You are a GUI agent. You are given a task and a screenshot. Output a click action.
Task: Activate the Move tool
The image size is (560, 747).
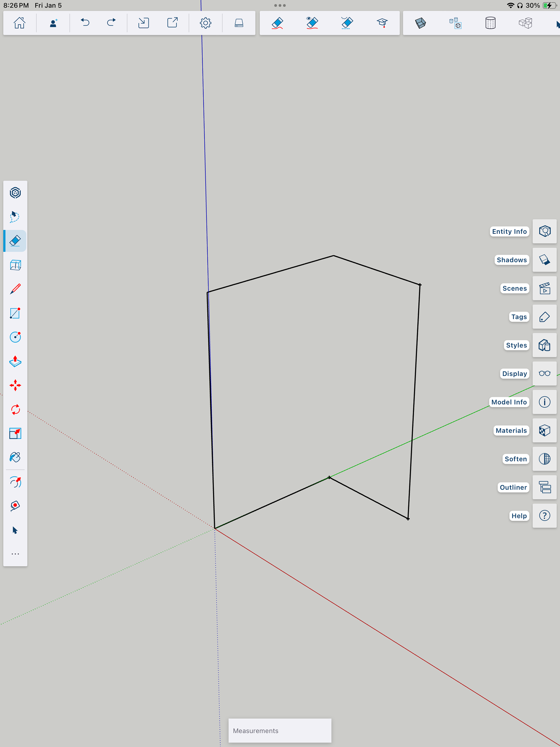pyautogui.click(x=15, y=385)
